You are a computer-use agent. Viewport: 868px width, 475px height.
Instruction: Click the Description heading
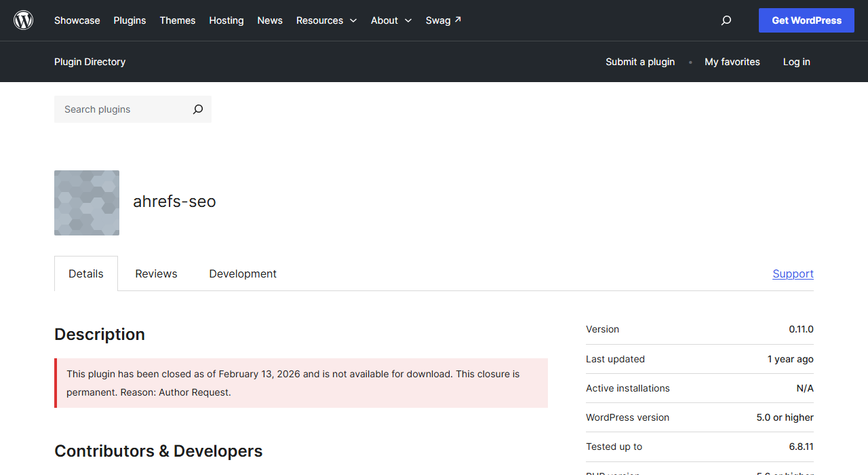[100, 334]
